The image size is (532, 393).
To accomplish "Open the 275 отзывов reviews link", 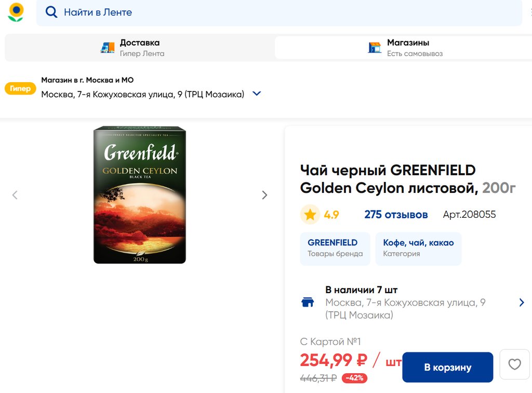I will [x=396, y=215].
